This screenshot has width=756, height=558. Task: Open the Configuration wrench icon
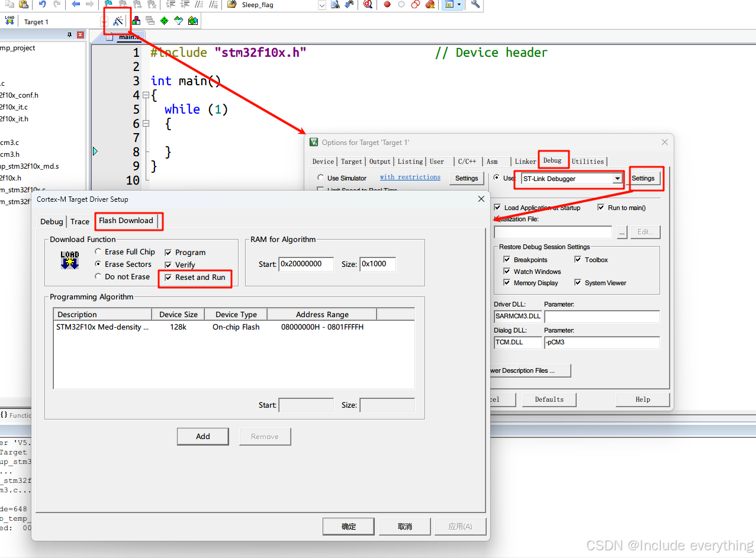pyautogui.click(x=475, y=5)
